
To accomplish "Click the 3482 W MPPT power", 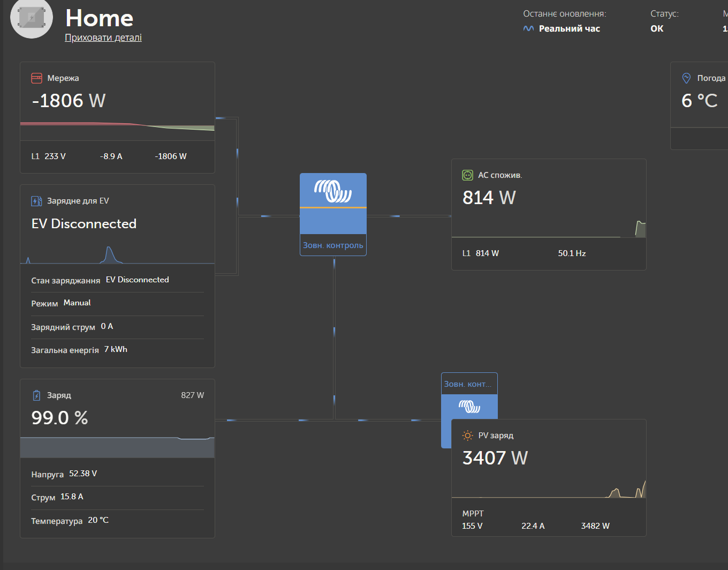I will (595, 526).
